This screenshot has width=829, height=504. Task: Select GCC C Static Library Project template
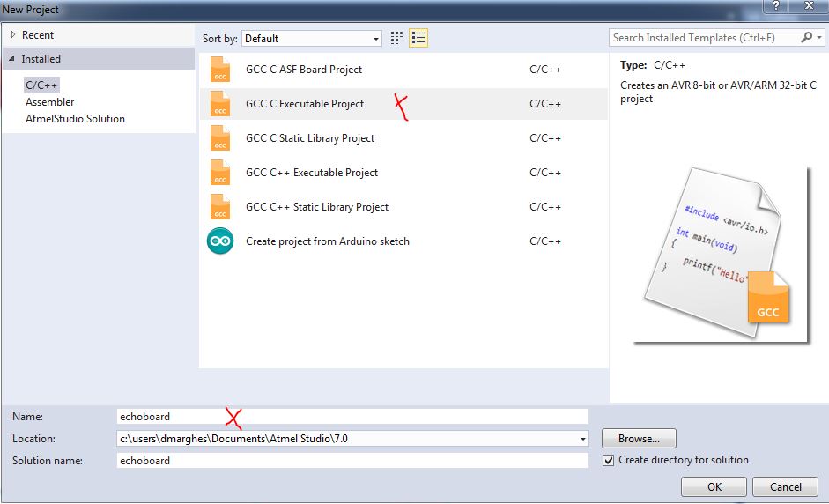[x=403, y=138]
